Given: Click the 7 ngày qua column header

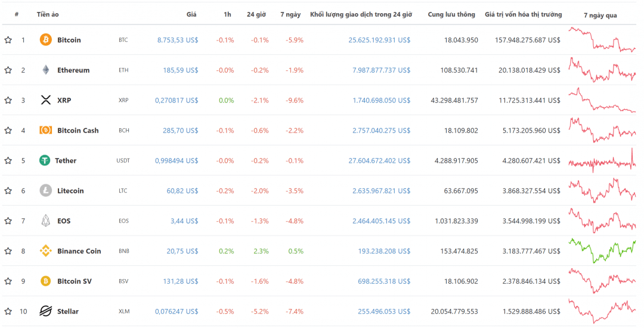Looking at the screenshot, I should tap(600, 15).
